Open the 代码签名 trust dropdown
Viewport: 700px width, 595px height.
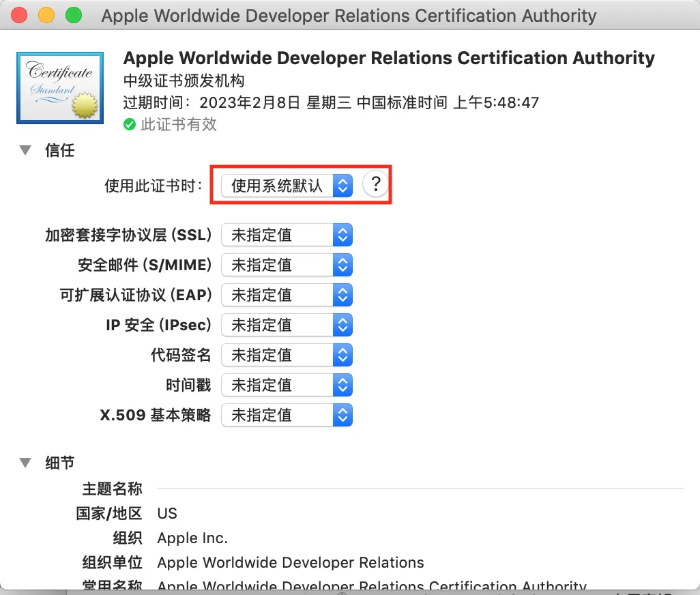coord(287,355)
